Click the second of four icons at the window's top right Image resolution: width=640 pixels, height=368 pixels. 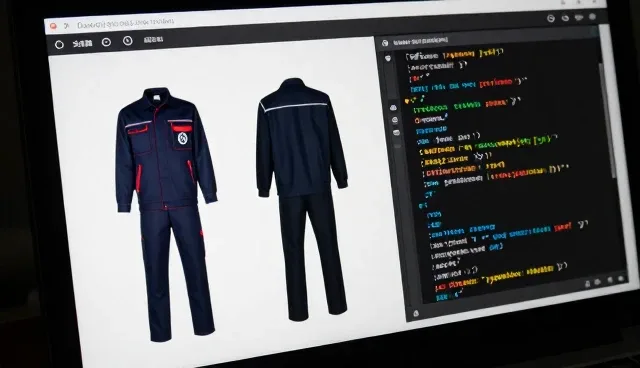(565, 18)
